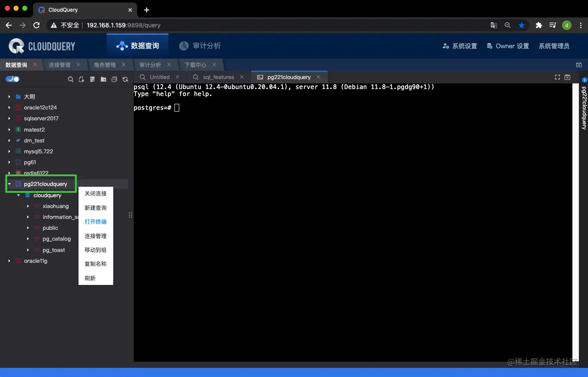Expand the oracle11g connection node
This screenshot has height=377, width=588.
(9, 261)
